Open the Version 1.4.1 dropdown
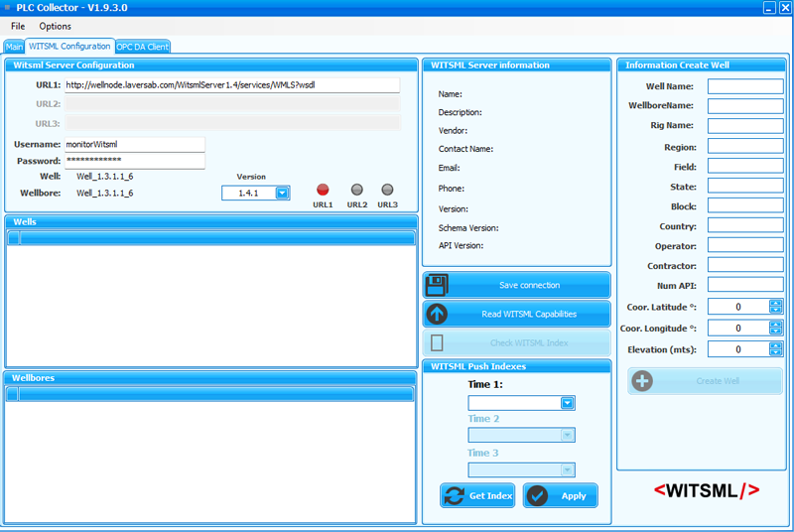The height and width of the screenshot is (532, 794). (x=282, y=194)
